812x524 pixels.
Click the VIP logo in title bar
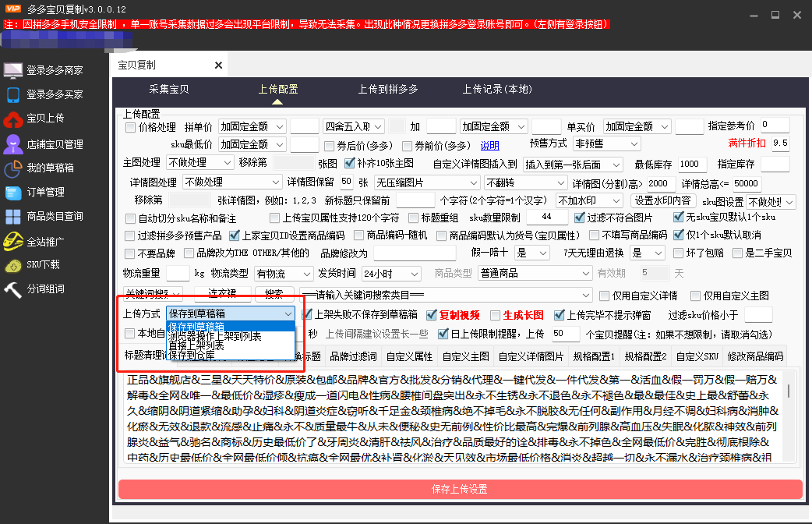click(13, 9)
